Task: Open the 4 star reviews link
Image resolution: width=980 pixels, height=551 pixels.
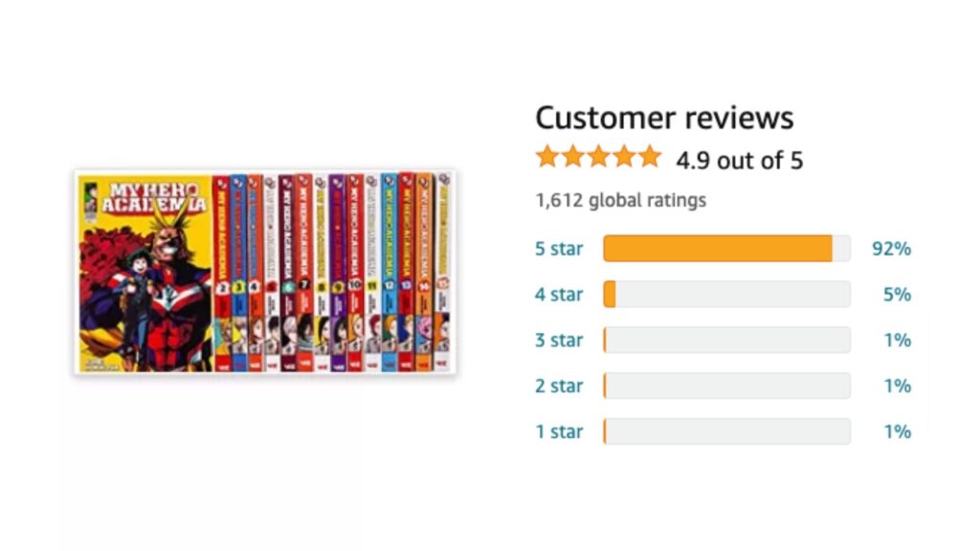Action: click(558, 295)
